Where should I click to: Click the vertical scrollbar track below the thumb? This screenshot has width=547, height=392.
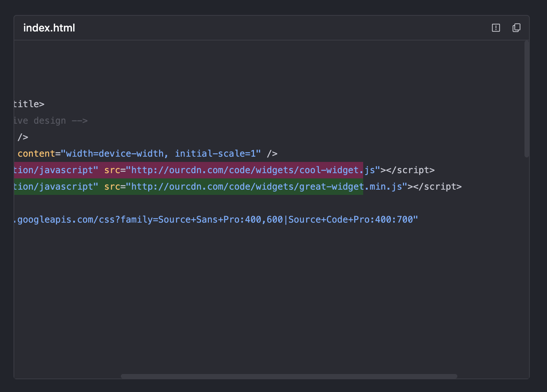pos(526,262)
